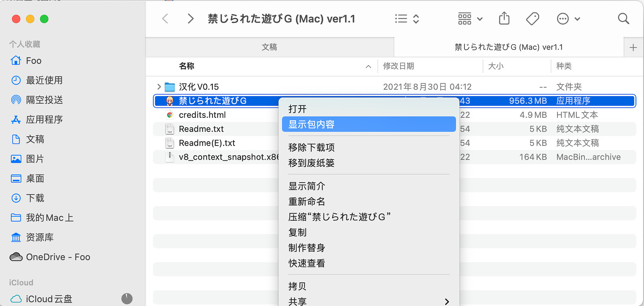The width and height of the screenshot is (644, 306).
Task: Click the 文稿 document icon in sidebar
Action: pos(16,139)
